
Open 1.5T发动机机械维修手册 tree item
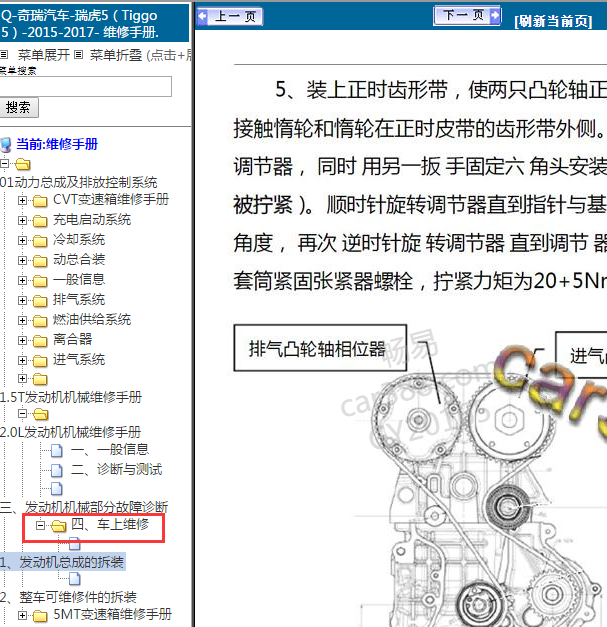71,397
